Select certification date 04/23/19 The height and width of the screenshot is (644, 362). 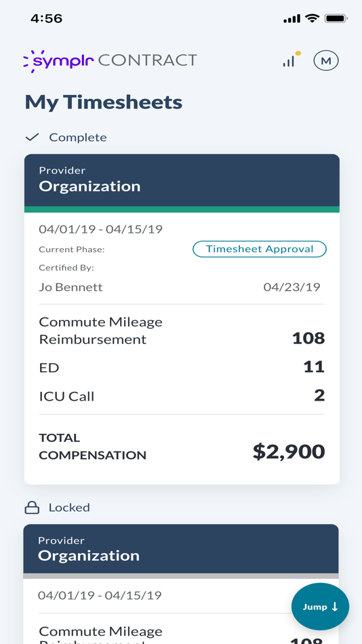point(291,287)
